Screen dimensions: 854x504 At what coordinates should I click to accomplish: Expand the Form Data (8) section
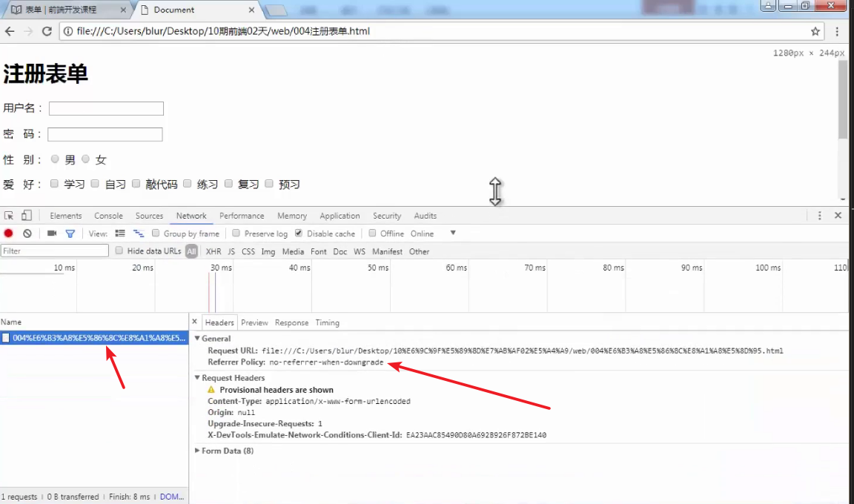pos(197,450)
